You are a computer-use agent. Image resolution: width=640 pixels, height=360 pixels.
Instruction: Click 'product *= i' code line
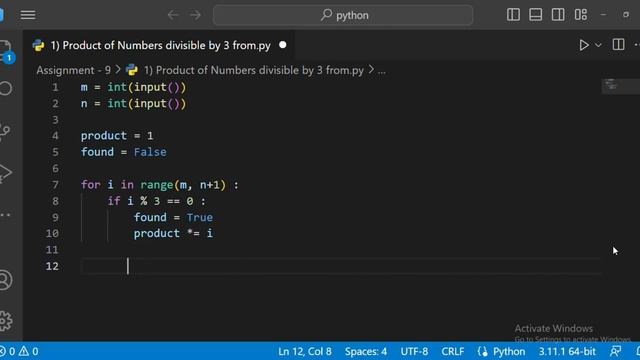[173, 233]
